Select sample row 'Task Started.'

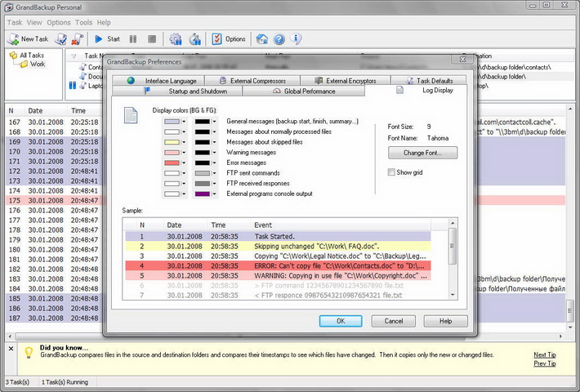click(278, 236)
